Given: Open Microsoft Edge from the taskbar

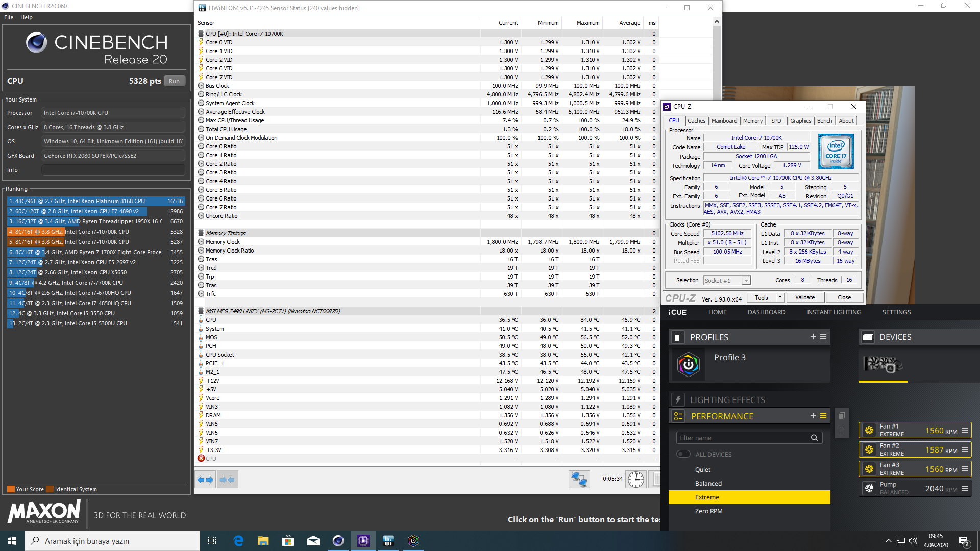Looking at the screenshot, I should tap(238, 541).
